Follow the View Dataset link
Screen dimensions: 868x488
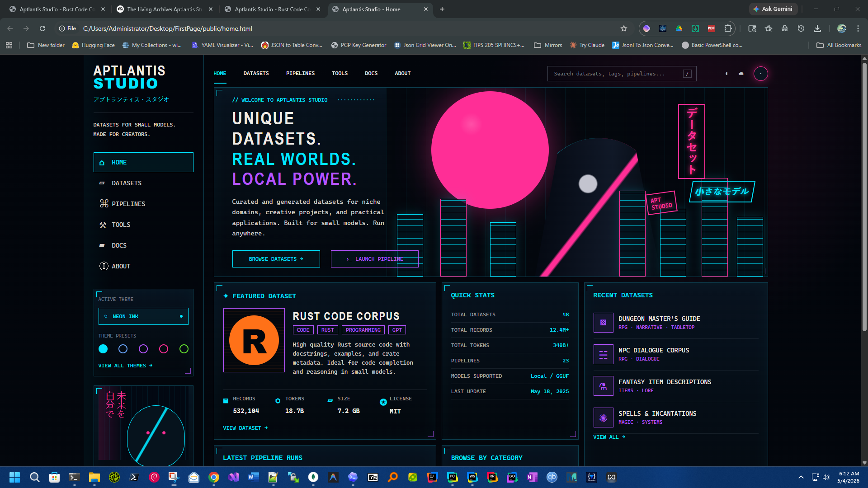point(245,428)
